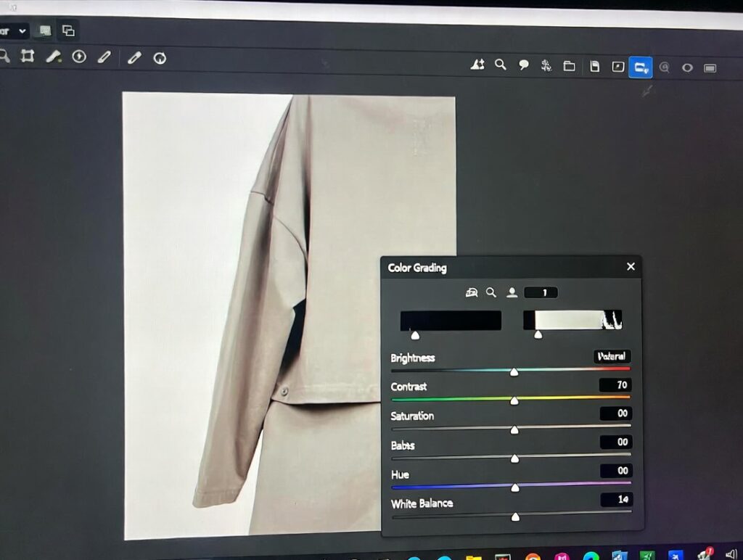The image size is (743, 560).
Task: Click the eye-shaped preview icon on the toolbar
Action: 686,67
